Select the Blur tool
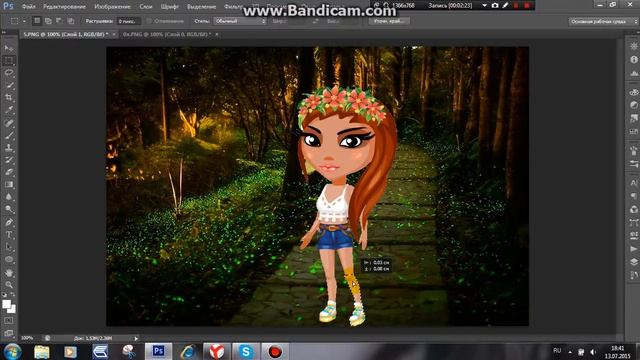The image size is (640, 360). (9, 197)
